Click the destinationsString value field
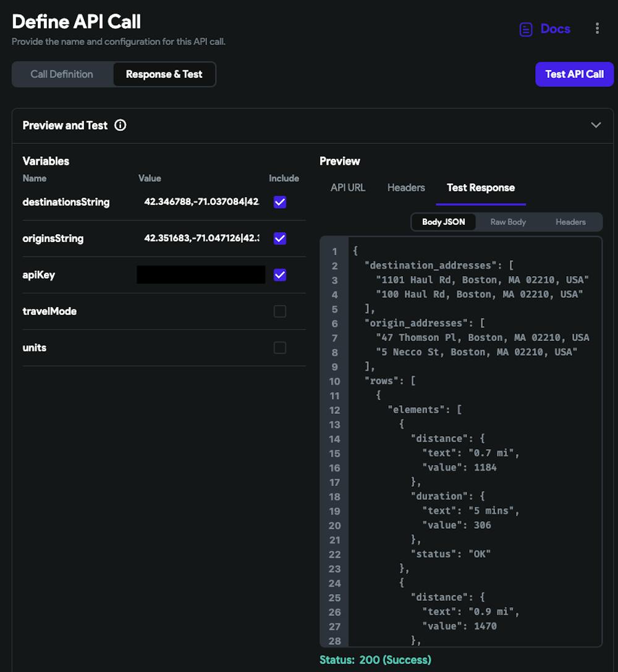618x672 pixels. [201, 202]
